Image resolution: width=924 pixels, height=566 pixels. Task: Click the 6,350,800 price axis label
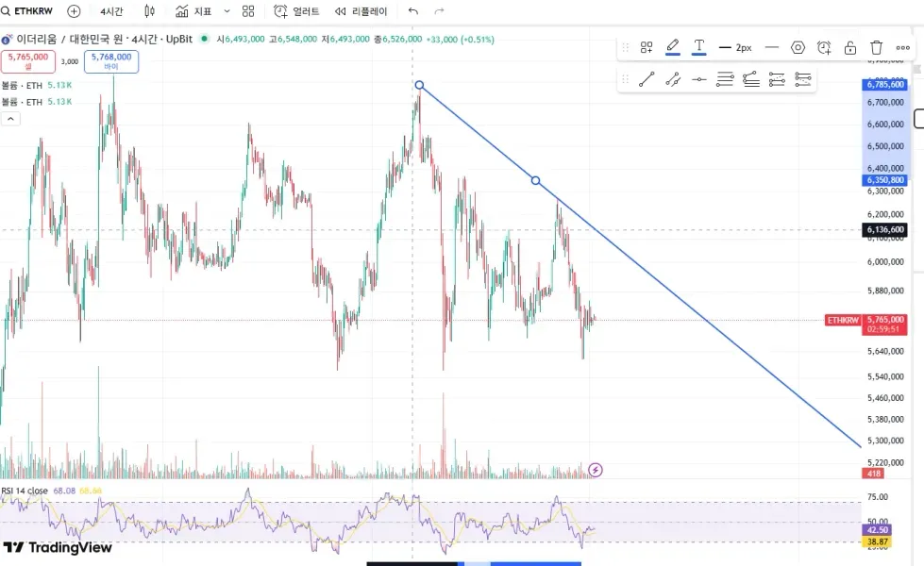click(x=884, y=180)
